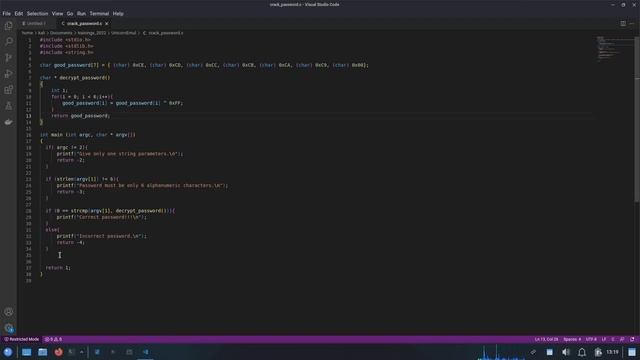Click the 'return 1;' line
The width and height of the screenshot is (640, 360).
[58, 268]
